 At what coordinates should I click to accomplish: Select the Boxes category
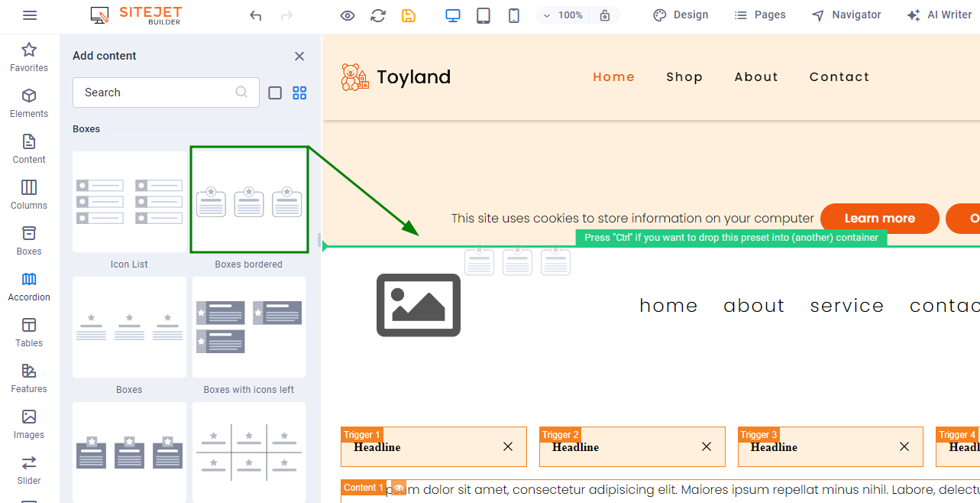coord(29,241)
